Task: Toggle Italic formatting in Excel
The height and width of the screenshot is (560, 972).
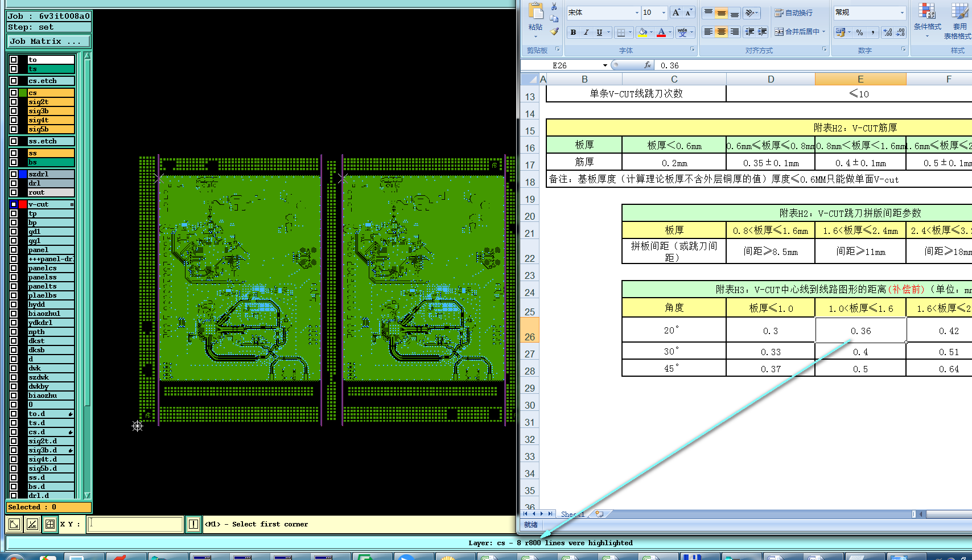Action: (x=586, y=32)
